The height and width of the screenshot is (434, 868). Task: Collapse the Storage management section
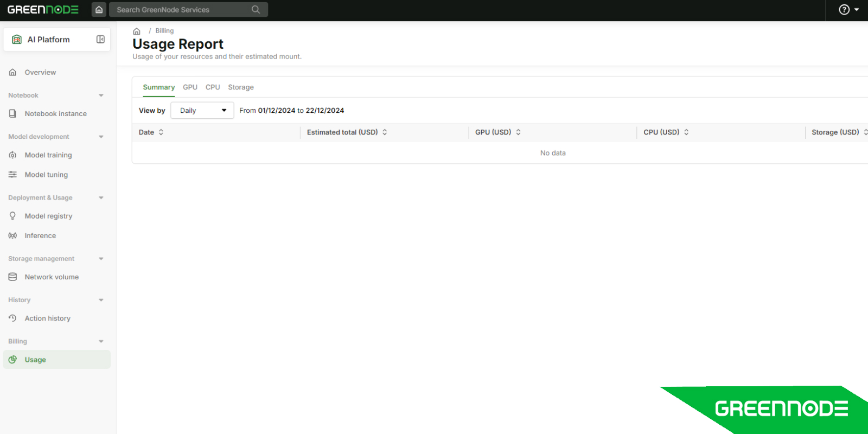101,259
